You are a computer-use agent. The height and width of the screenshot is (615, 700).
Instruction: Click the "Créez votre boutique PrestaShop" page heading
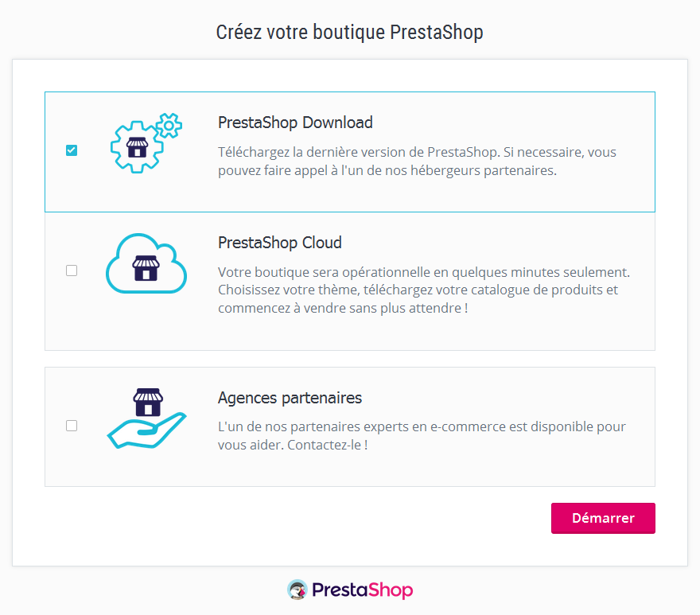(349, 32)
